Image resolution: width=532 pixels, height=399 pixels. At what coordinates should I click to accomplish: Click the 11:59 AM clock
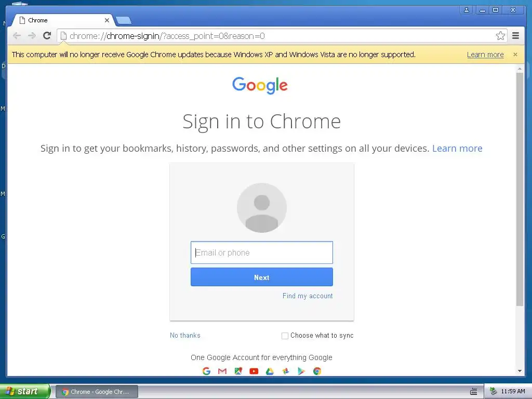[513, 391]
